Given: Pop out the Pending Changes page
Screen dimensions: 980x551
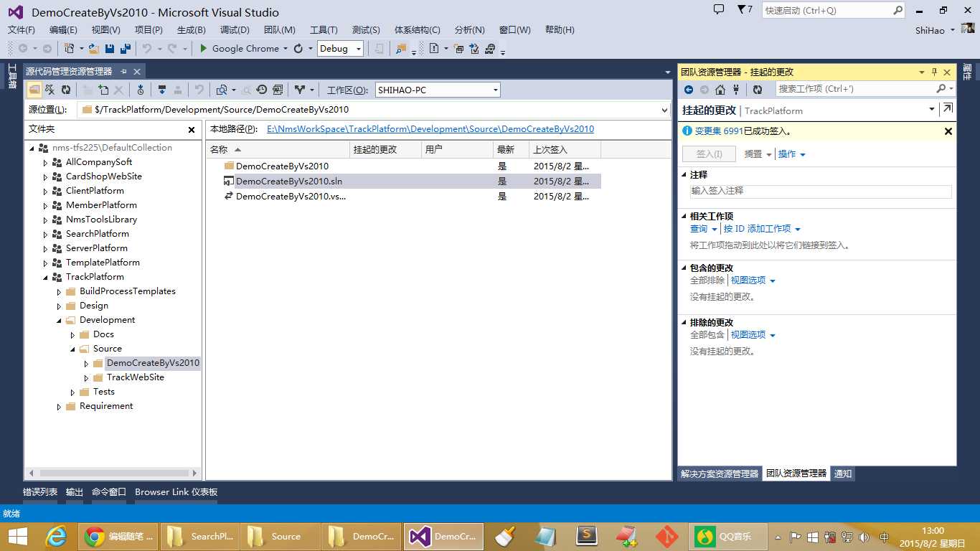Looking at the screenshot, I should point(948,109).
